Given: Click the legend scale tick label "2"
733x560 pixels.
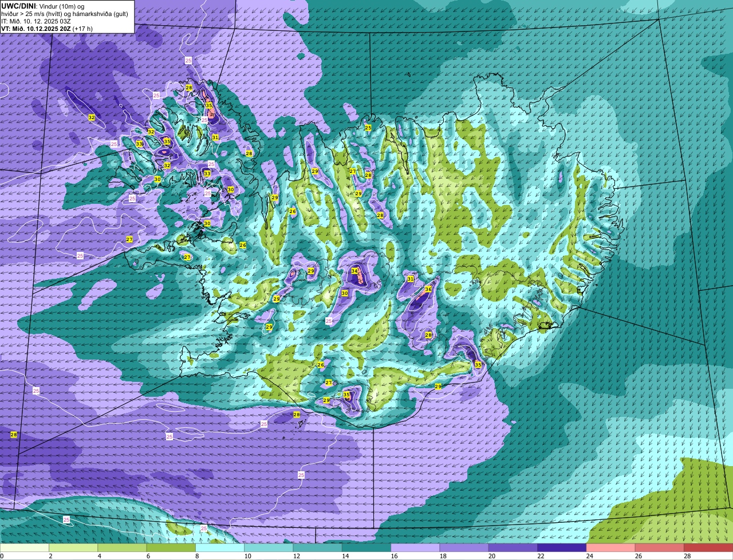Looking at the screenshot, I should point(50,556).
